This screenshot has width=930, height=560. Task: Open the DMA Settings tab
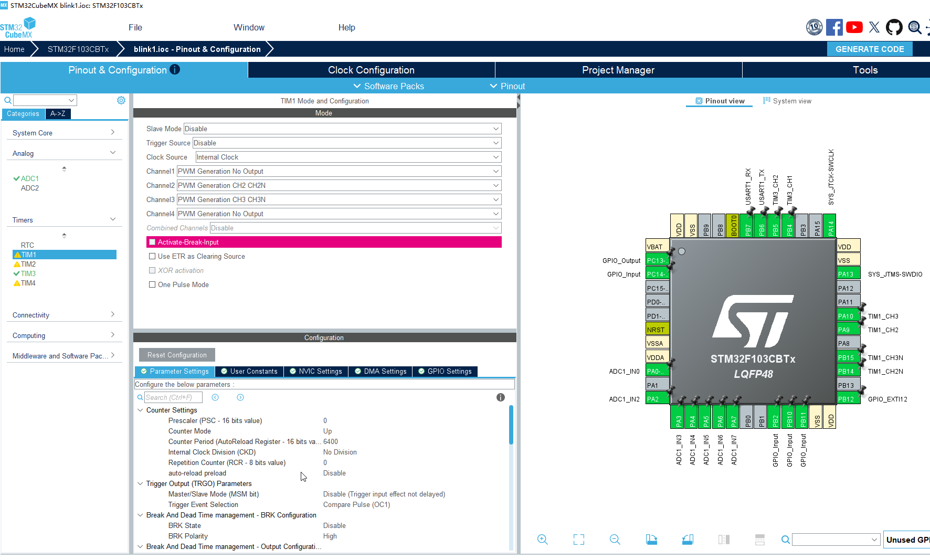tap(380, 371)
